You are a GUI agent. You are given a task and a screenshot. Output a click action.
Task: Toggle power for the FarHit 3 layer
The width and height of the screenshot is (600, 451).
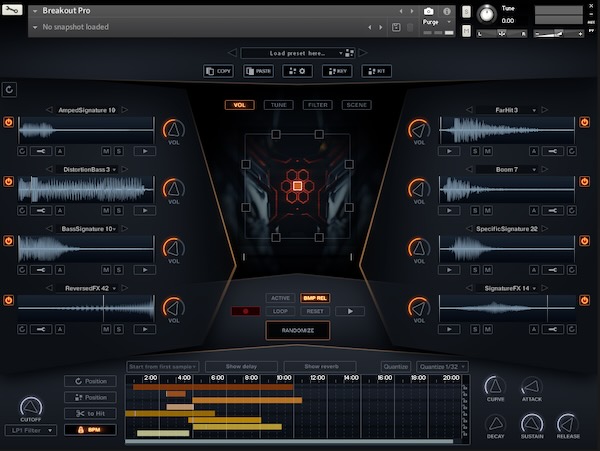[x=584, y=122]
